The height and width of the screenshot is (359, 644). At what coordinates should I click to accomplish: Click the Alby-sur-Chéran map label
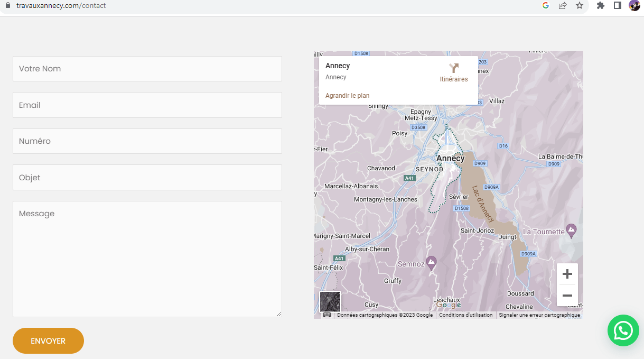[x=367, y=249]
